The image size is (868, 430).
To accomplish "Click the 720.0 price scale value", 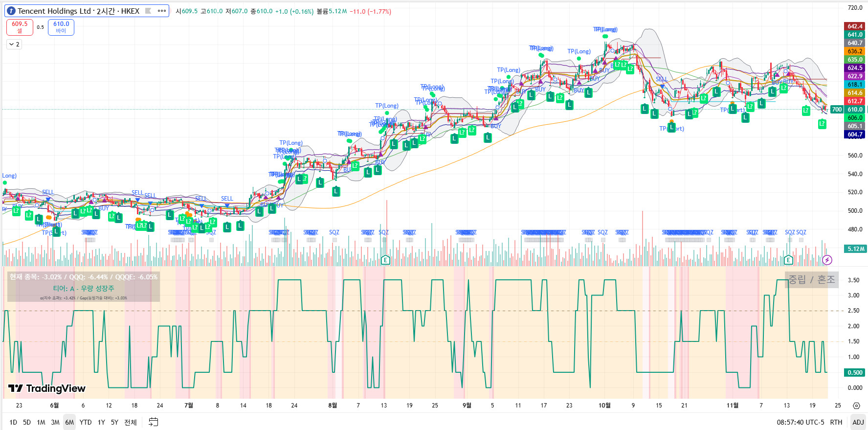I will point(855,8).
